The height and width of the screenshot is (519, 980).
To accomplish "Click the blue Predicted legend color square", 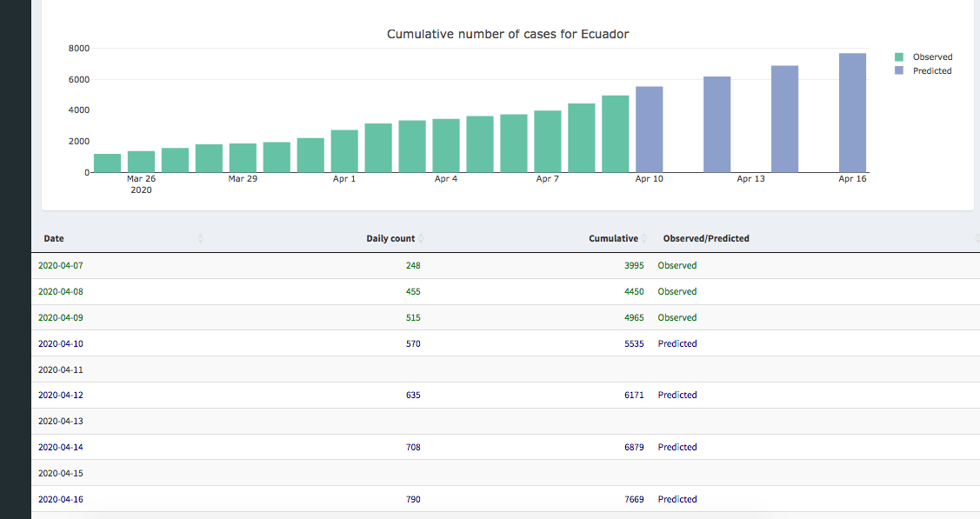I will click(x=899, y=71).
